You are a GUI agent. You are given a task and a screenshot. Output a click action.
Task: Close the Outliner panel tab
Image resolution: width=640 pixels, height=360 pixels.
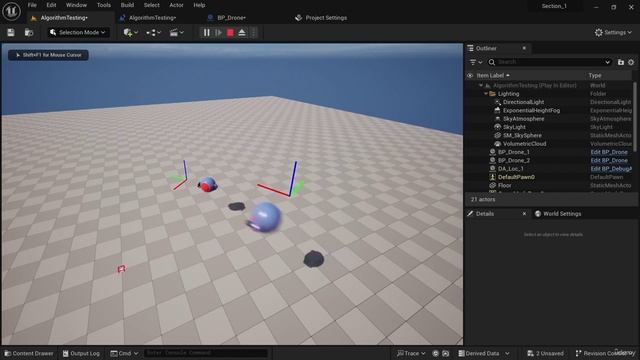pyautogui.click(x=524, y=48)
